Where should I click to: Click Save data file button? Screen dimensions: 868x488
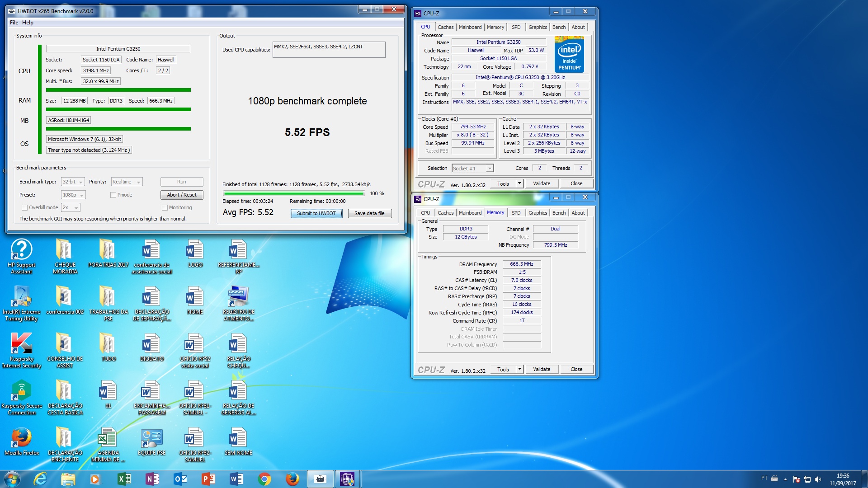tap(369, 214)
